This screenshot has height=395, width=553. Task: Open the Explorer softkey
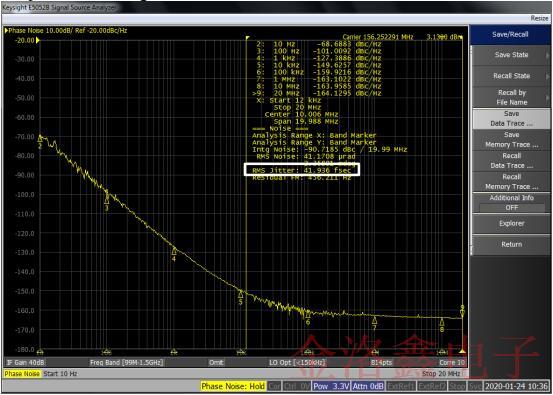tap(511, 224)
